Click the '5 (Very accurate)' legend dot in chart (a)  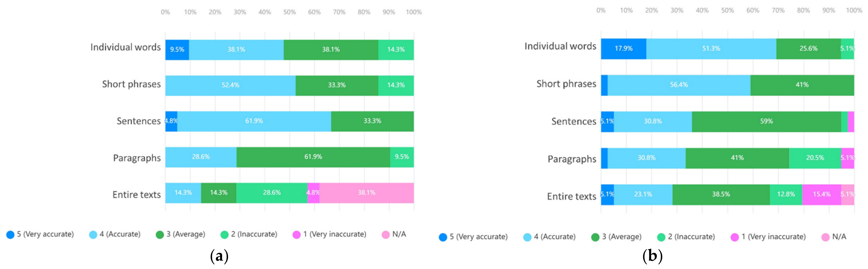11,235
